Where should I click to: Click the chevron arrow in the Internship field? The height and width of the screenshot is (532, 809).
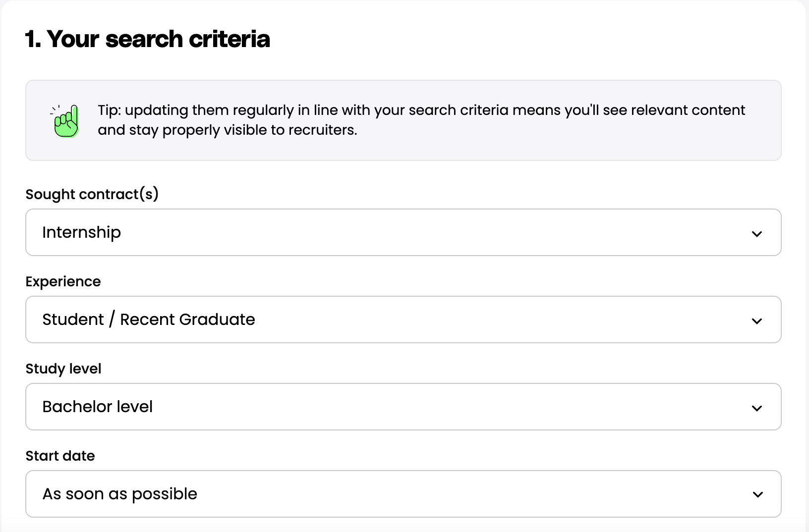coord(756,233)
